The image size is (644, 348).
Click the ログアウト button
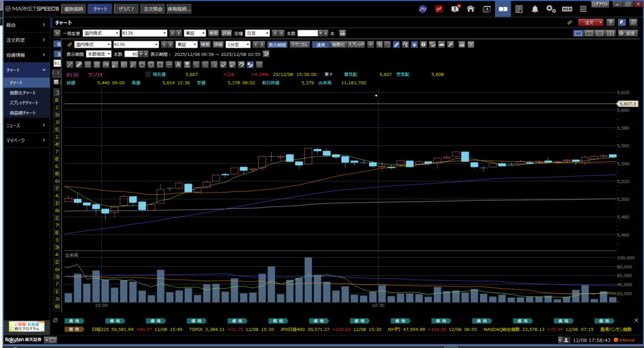coord(600,4)
